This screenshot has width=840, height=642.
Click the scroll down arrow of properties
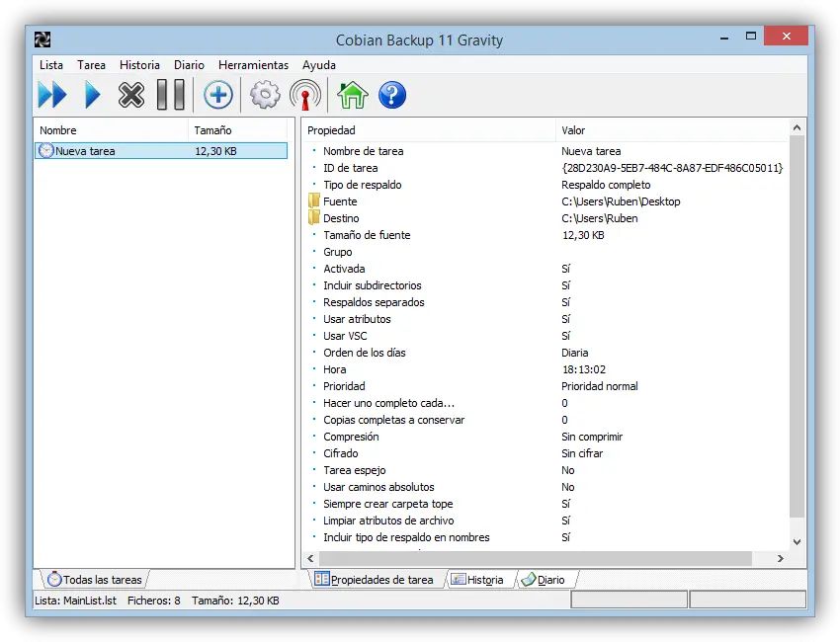797,542
